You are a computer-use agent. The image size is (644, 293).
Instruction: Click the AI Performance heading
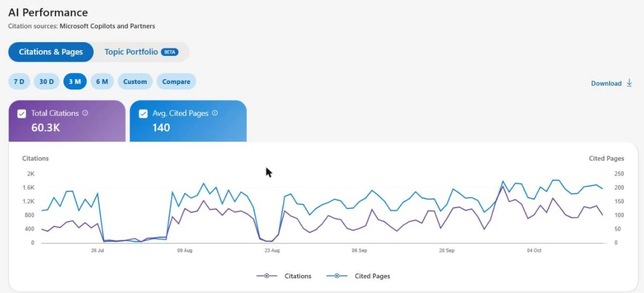click(48, 12)
